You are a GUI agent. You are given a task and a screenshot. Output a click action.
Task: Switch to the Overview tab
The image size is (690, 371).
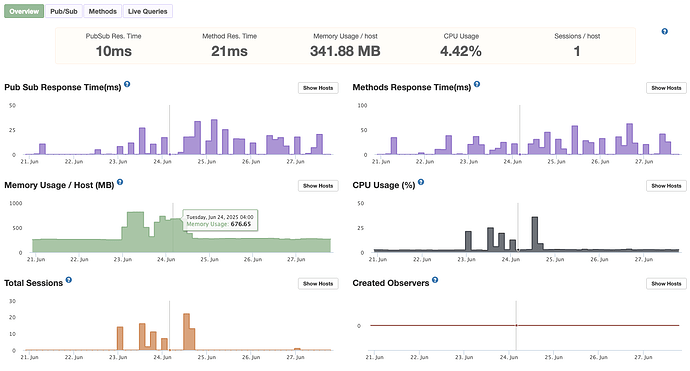[24, 11]
